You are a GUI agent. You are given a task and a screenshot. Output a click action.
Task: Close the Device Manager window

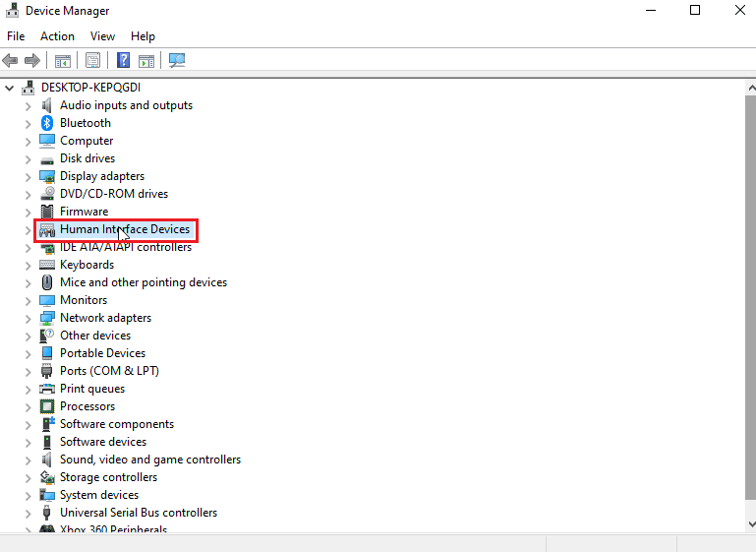(739, 10)
